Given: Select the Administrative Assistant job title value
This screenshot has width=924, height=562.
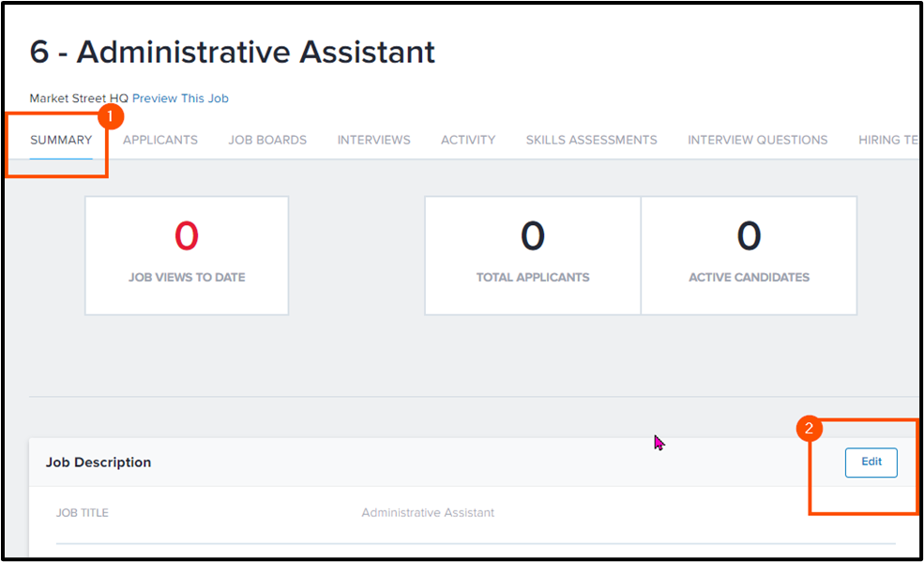Looking at the screenshot, I should click(x=428, y=513).
